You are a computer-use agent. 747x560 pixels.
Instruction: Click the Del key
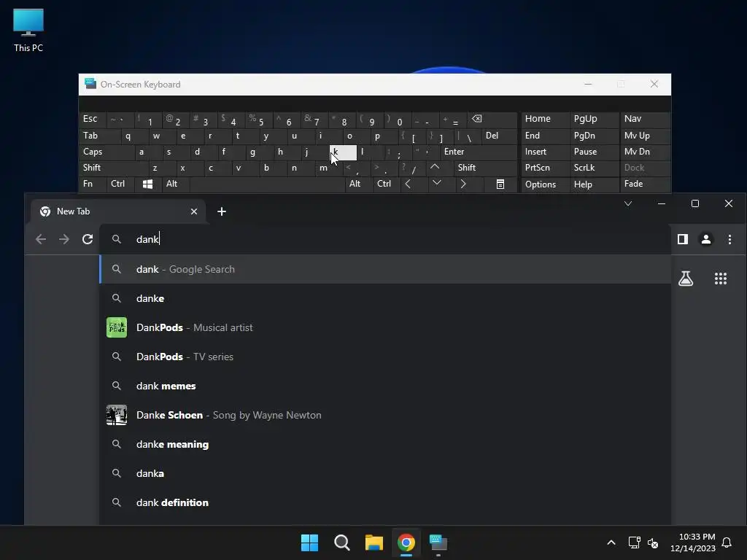tap(499, 136)
